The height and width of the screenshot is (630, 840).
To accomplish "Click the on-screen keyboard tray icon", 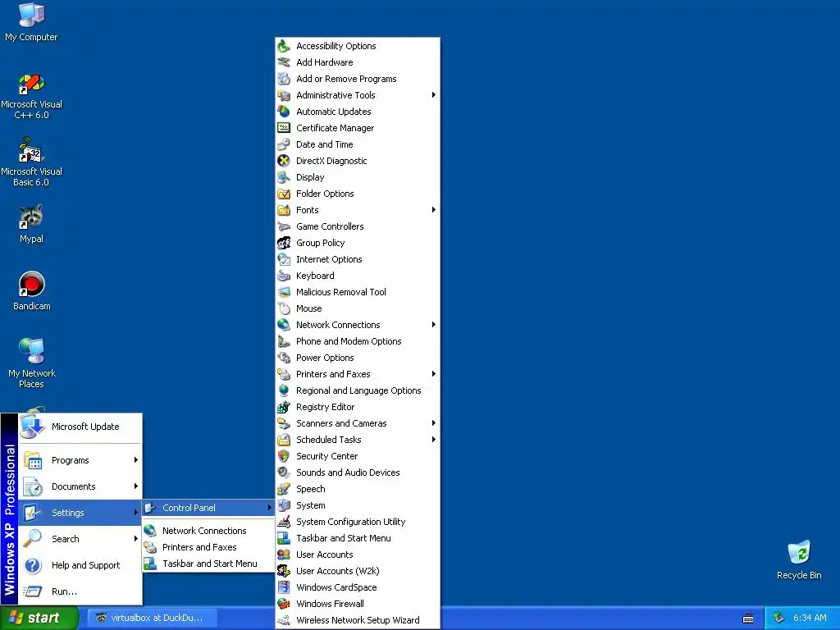I will pyautogui.click(x=748, y=619).
